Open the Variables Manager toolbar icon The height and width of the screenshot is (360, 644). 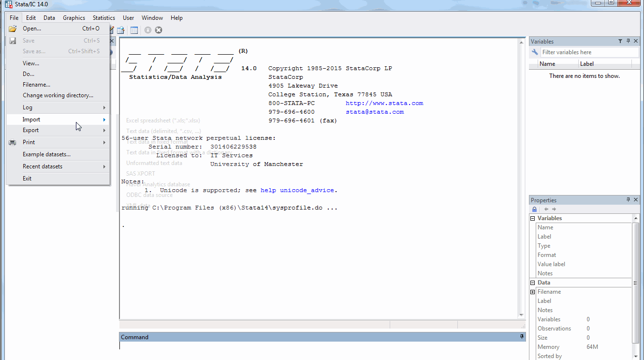click(x=134, y=30)
